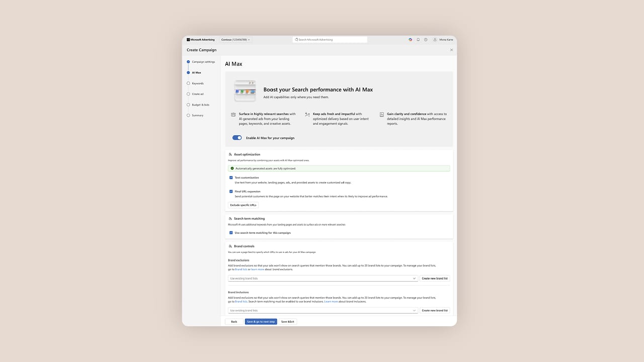Screen dimensions: 644x362
Task: Click Save & go to next step
Action: coord(261,321)
